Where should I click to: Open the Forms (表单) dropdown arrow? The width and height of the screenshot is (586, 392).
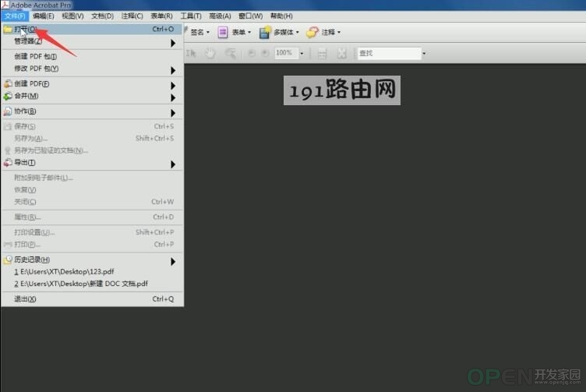coord(249,33)
